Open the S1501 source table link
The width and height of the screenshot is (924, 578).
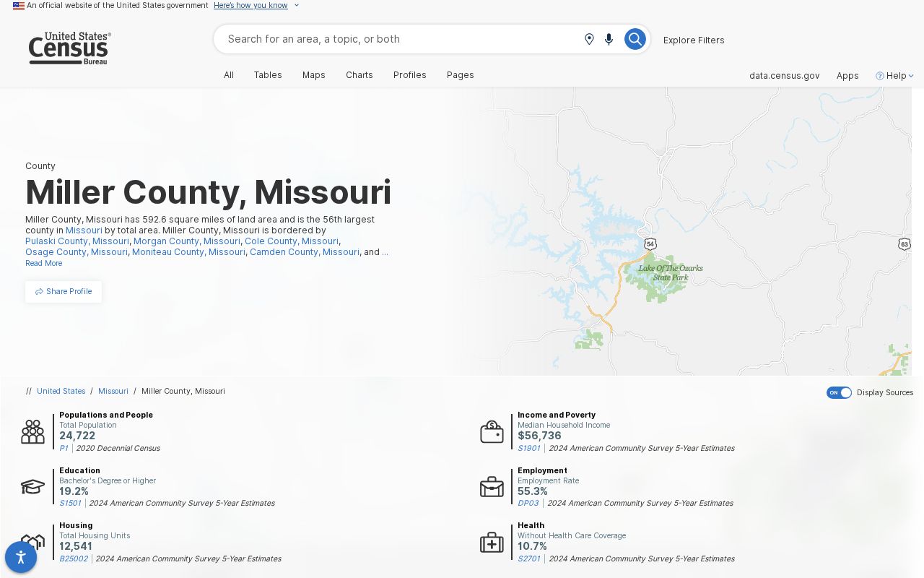(x=70, y=504)
